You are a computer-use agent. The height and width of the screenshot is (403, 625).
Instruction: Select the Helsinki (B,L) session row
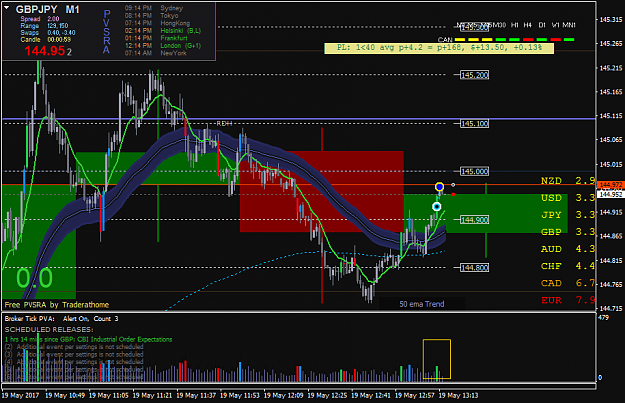pos(163,31)
